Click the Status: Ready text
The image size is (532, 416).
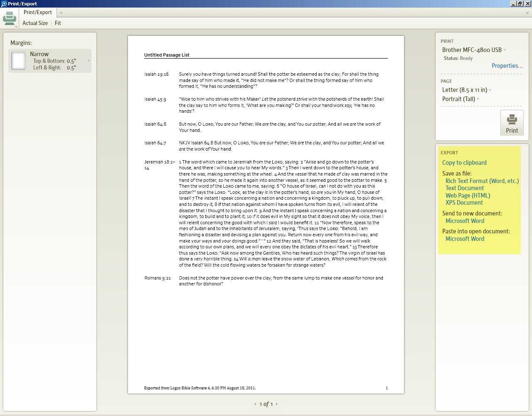pos(458,58)
